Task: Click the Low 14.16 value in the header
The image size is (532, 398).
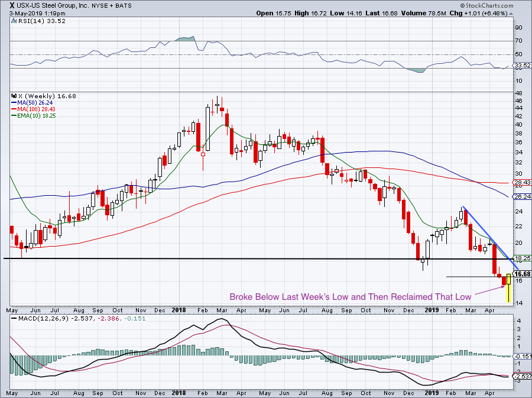Action: 346,13
